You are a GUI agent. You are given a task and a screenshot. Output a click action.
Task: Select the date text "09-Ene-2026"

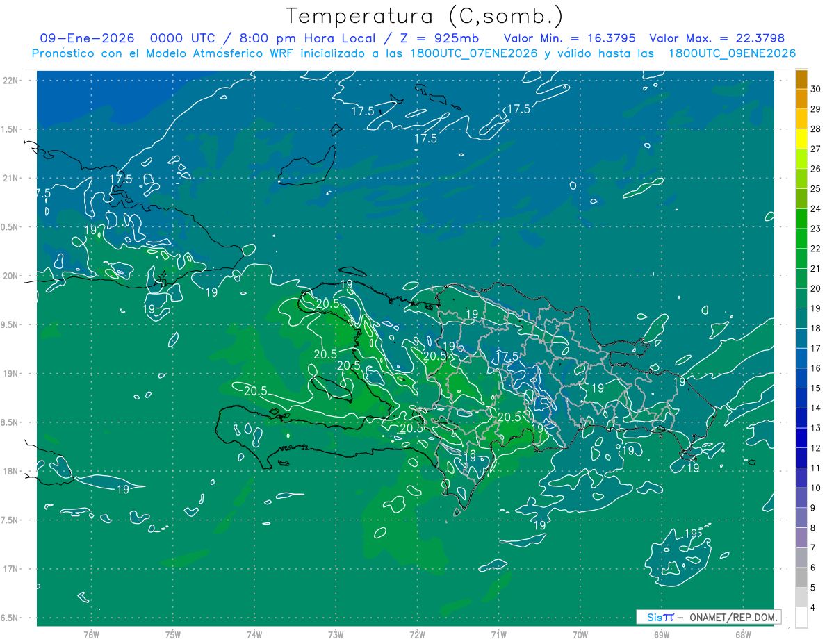click(x=87, y=38)
